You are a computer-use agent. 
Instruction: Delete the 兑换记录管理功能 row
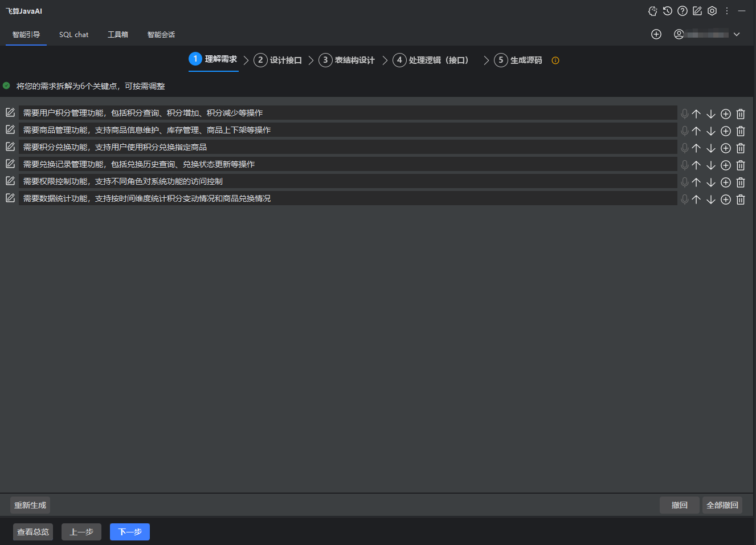point(741,165)
